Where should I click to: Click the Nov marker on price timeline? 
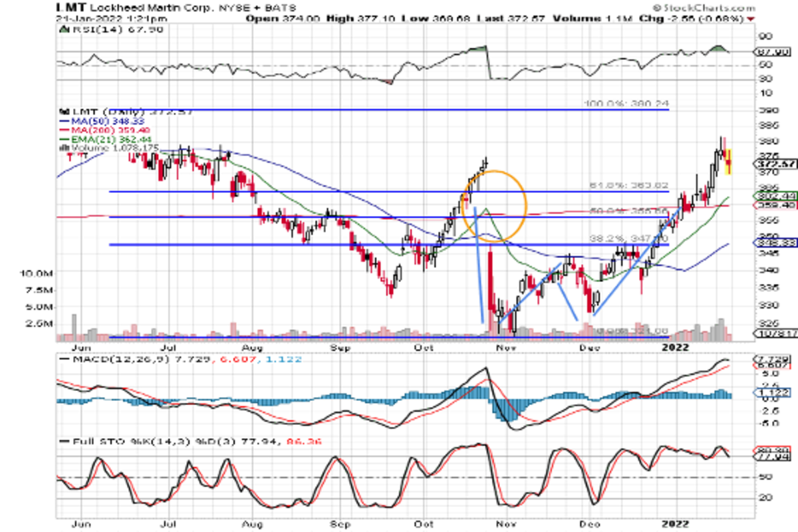(507, 347)
